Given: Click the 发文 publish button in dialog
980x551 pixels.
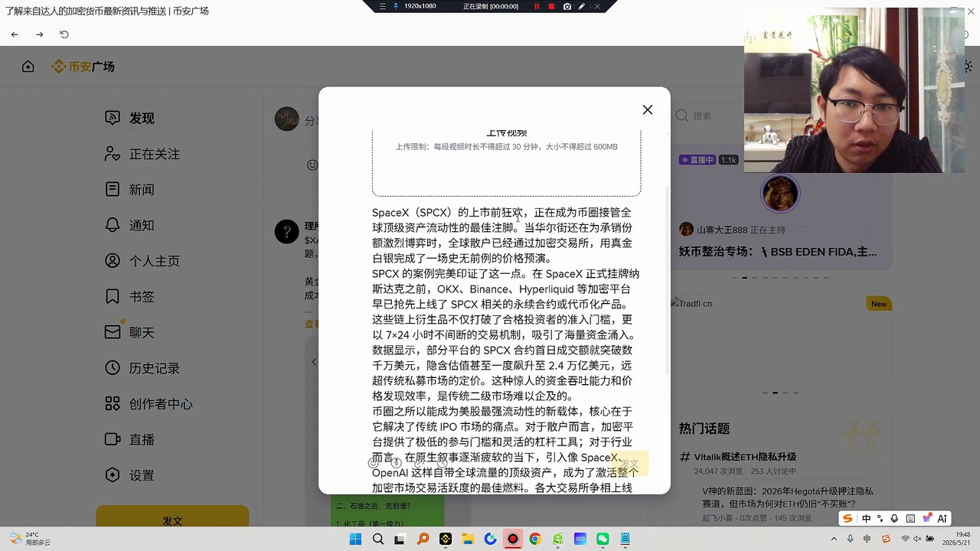Looking at the screenshot, I should [629, 464].
